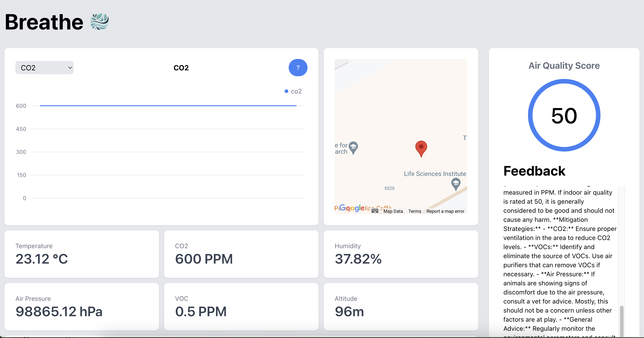Click the Breathe leaf logo icon
Image resolution: width=644 pixels, height=338 pixels.
tap(99, 22)
